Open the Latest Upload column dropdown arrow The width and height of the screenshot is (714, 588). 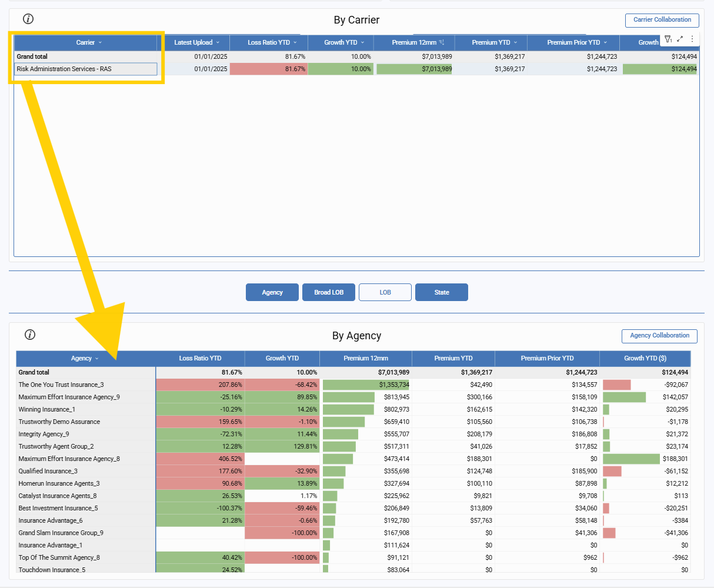click(x=218, y=42)
